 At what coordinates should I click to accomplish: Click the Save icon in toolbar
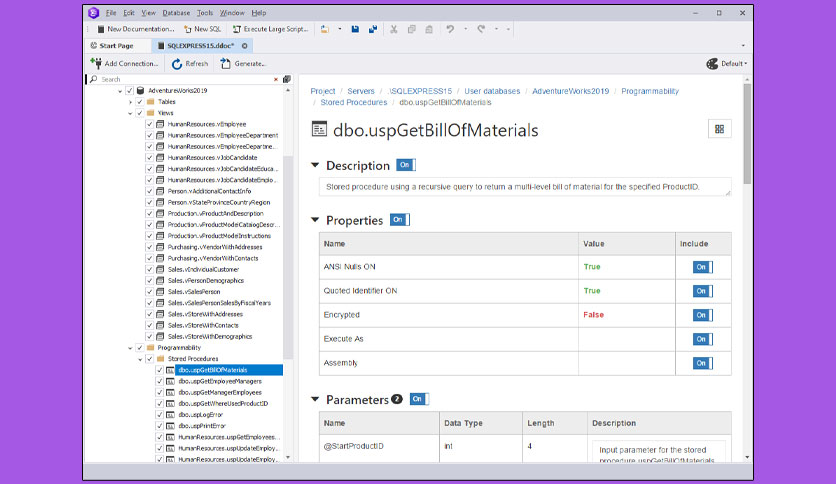click(x=355, y=29)
